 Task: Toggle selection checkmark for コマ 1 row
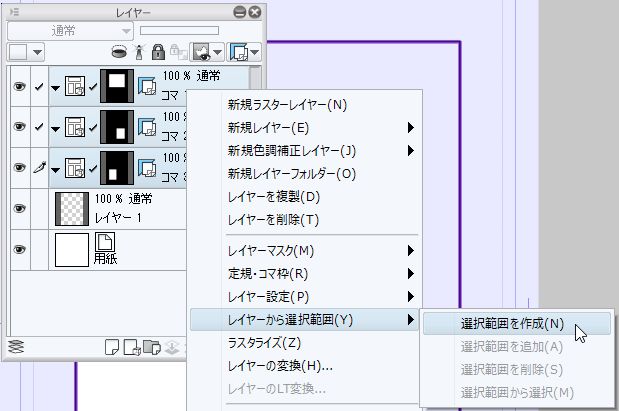pos(39,86)
